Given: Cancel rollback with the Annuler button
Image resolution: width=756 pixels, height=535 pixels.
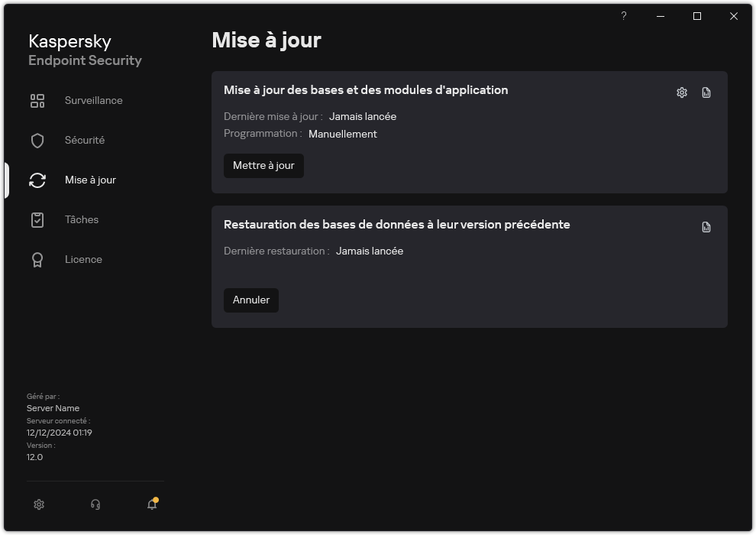Looking at the screenshot, I should [250, 300].
